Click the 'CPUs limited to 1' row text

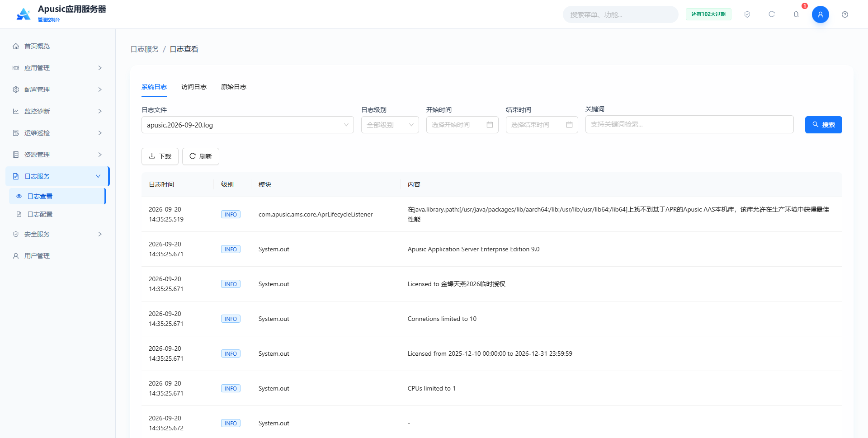(432, 388)
